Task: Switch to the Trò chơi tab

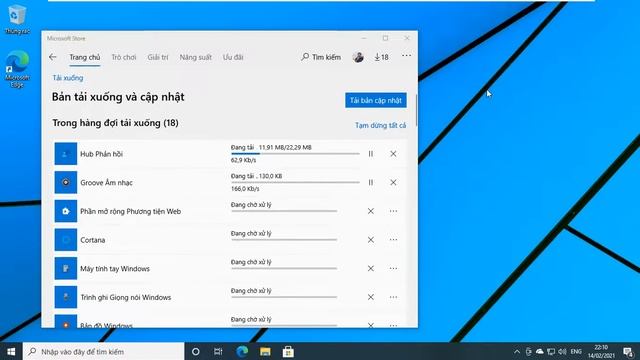Action: click(x=124, y=57)
